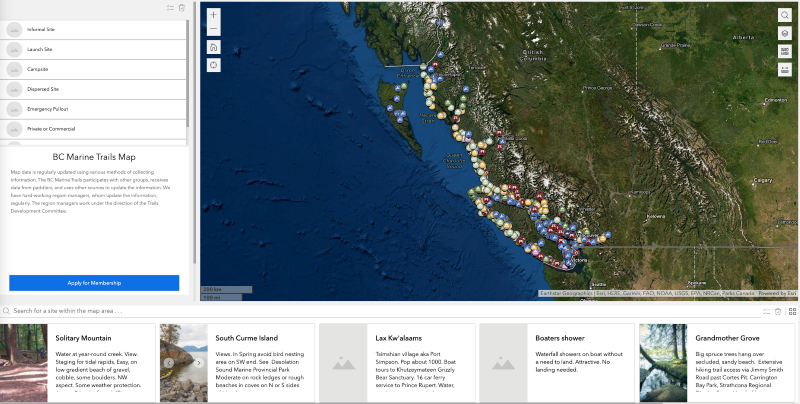Screen dimensions: 800x404
Task: Select the Dispersed Site filter
Action: 95,89
